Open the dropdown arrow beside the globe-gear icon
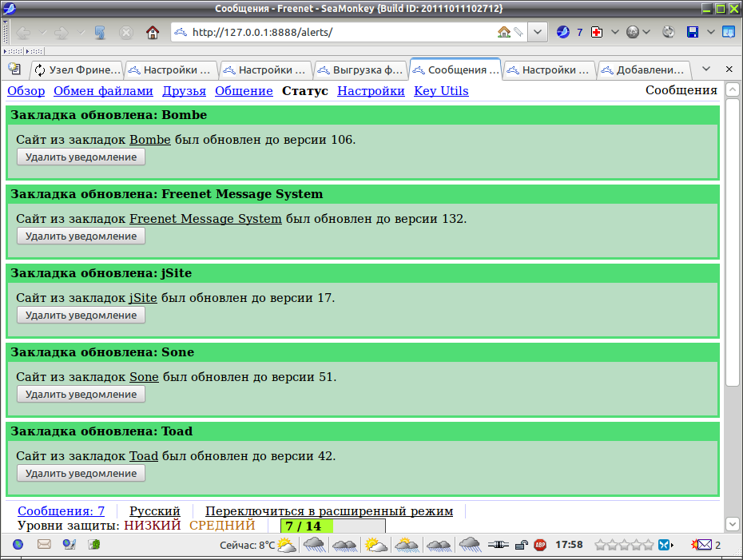Viewport: 743px width, 560px height. tap(646, 32)
